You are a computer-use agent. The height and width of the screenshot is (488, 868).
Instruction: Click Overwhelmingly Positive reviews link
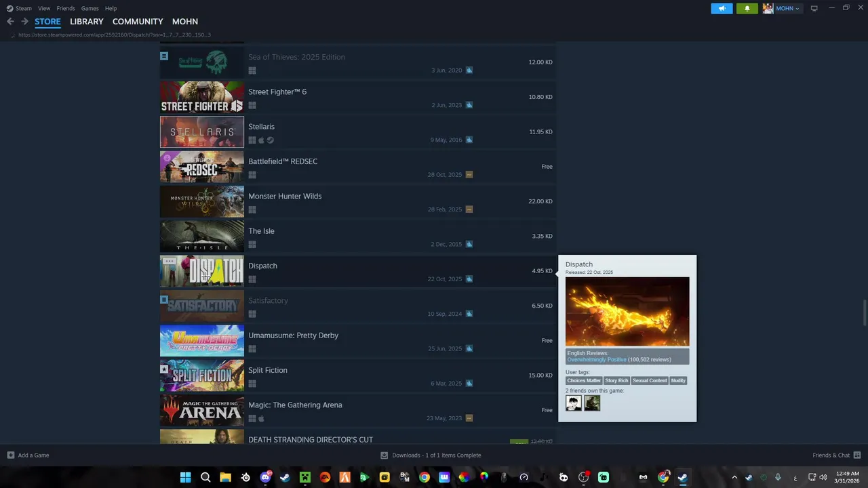[x=597, y=360]
